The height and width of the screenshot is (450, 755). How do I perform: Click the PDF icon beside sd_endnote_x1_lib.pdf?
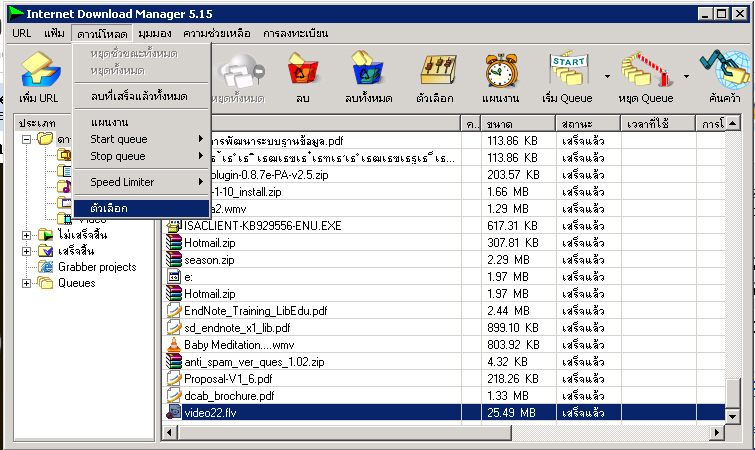coord(173,327)
